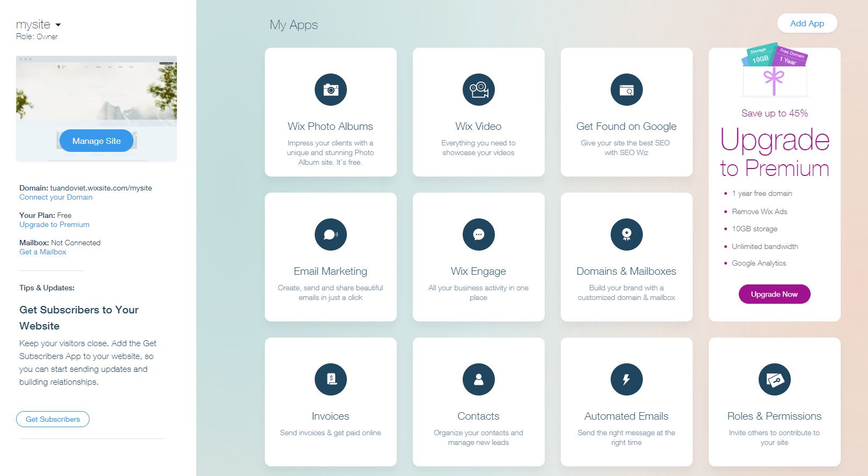Viewport: 868px width, 476px height.
Task: Click the Wix Engage chat icon
Action: coord(478,235)
